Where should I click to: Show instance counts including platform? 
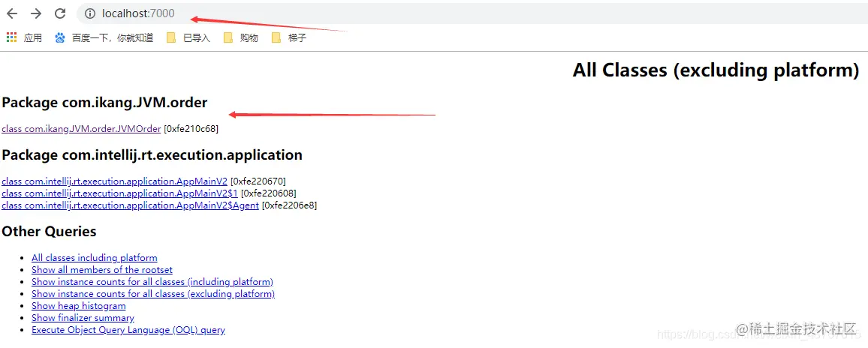(x=152, y=281)
